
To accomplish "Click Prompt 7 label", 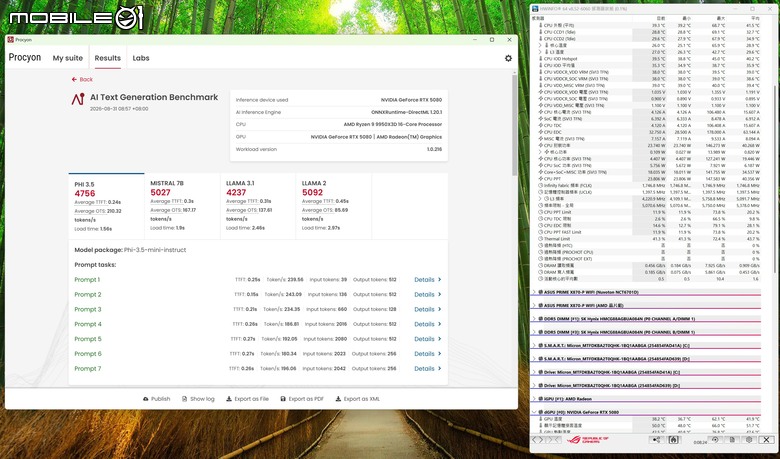I will [88, 369].
